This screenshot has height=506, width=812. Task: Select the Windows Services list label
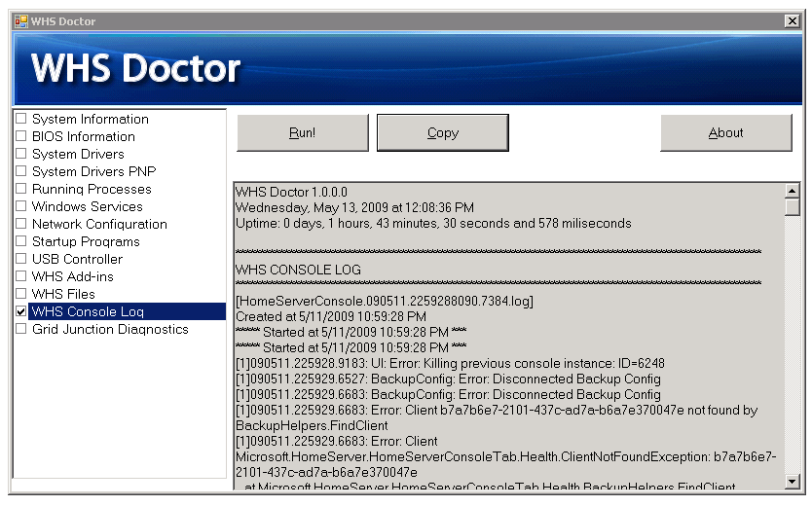point(87,206)
